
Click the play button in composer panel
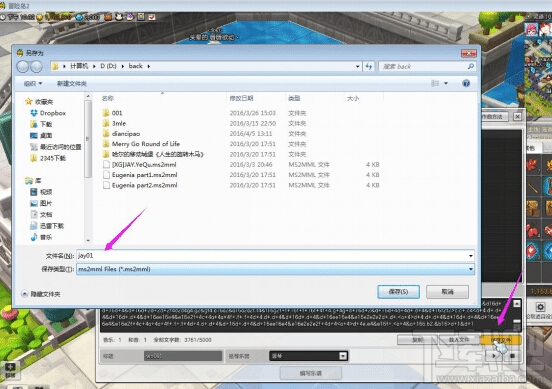(x=494, y=356)
